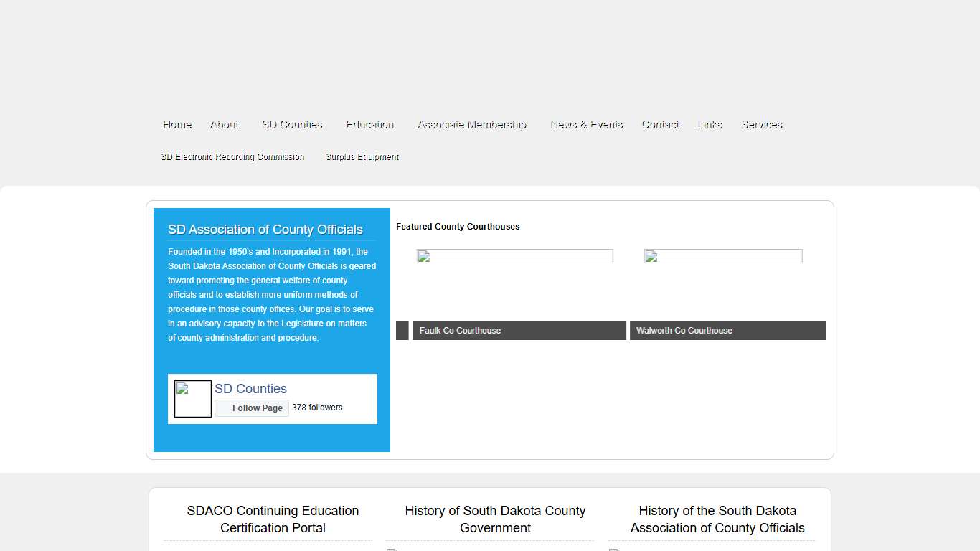Click the SD Counties Facebook profile picture icon
Image resolution: width=980 pixels, height=551 pixels.
(192, 399)
